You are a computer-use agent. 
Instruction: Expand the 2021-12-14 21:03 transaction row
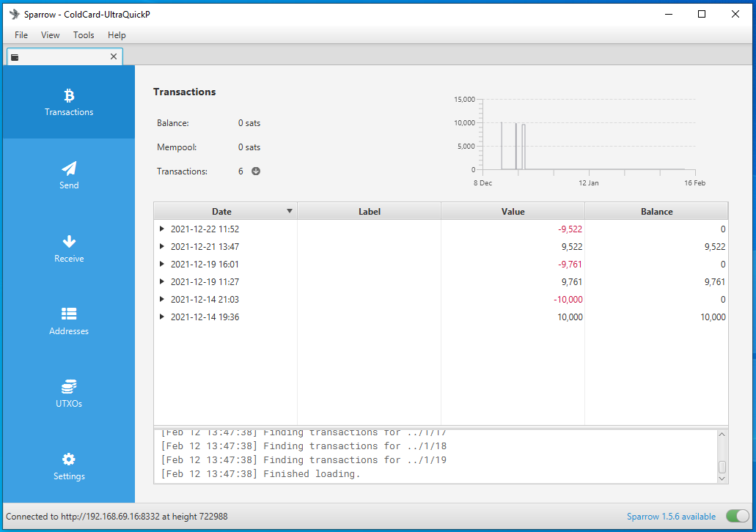pos(162,299)
